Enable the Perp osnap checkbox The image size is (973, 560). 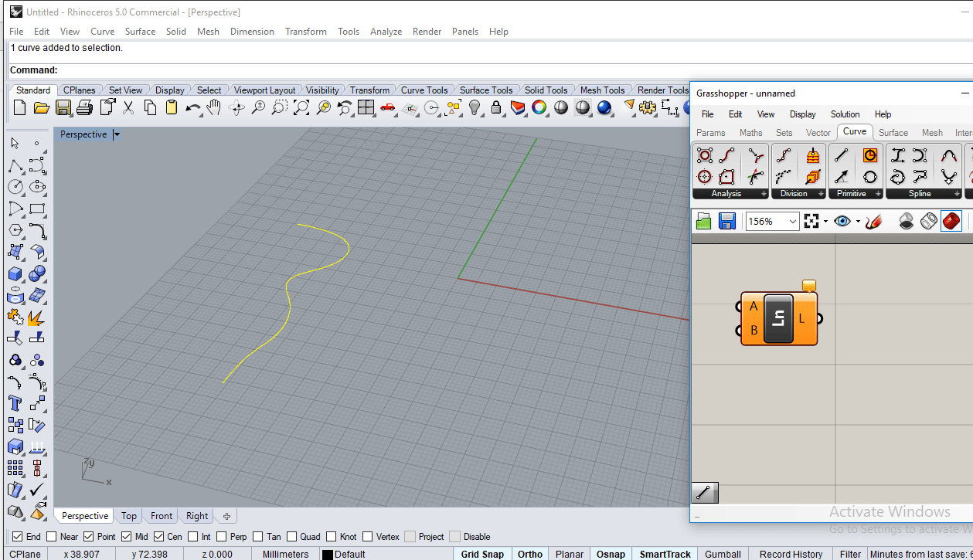(221, 536)
